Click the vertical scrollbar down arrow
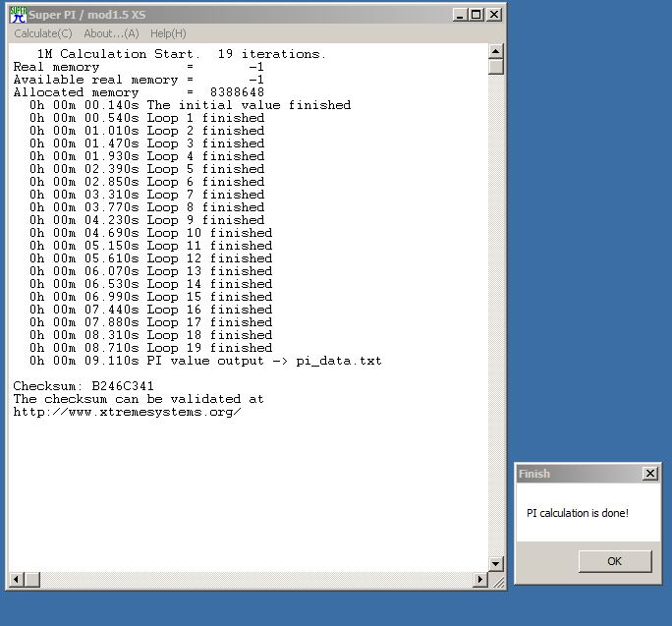Screen dimensions: 672x626 496,563
